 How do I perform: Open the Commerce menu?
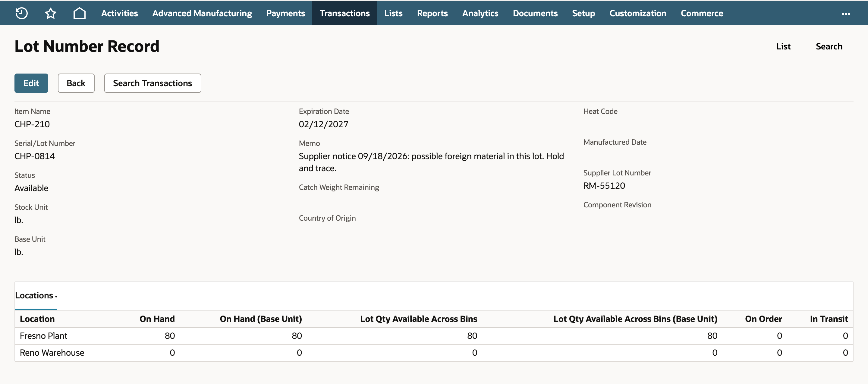pyautogui.click(x=702, y=13)
